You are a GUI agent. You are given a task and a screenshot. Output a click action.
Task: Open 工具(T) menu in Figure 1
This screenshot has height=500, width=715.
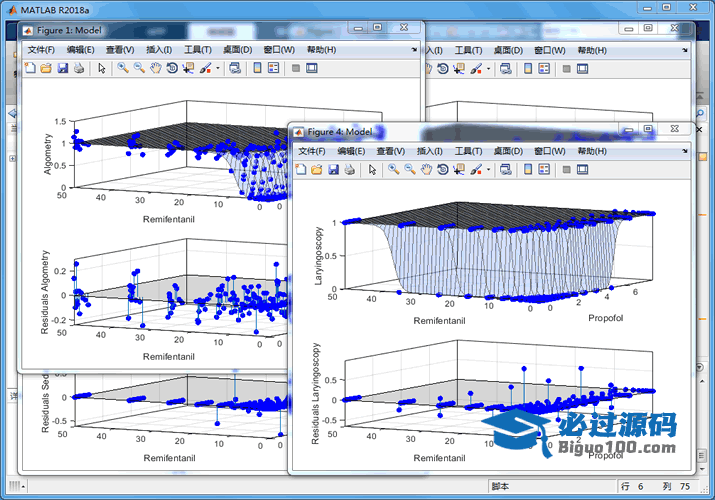point(198,50)
